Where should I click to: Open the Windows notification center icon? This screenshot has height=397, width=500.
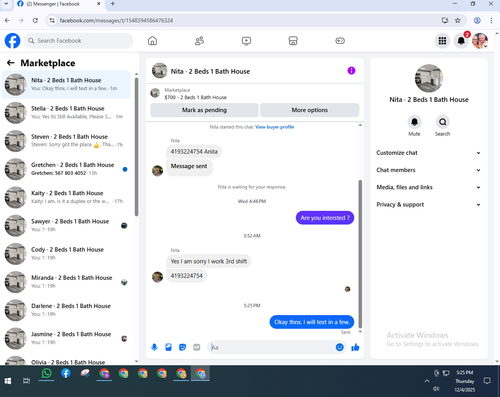click(487, 381)
